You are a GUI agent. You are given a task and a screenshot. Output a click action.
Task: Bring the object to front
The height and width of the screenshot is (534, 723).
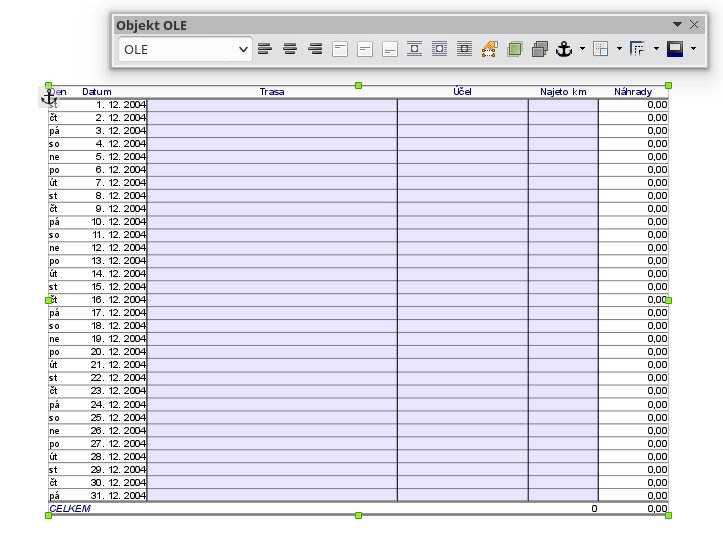[515, 49]
